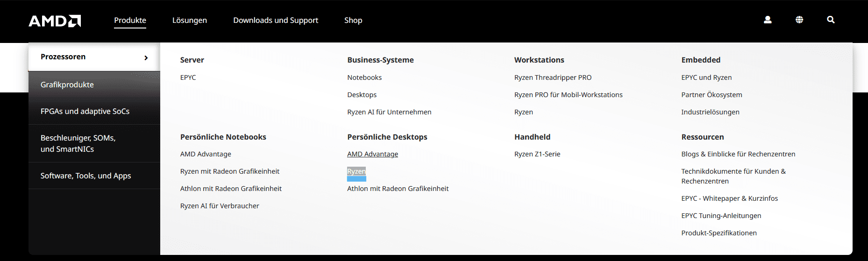Open Ryzen AI für Unternehmen
868x261 pixels.
[x=389, y=112]
